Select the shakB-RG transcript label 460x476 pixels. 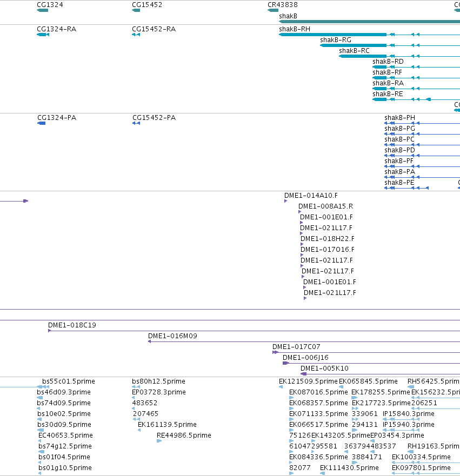click(x=336, y=40)
